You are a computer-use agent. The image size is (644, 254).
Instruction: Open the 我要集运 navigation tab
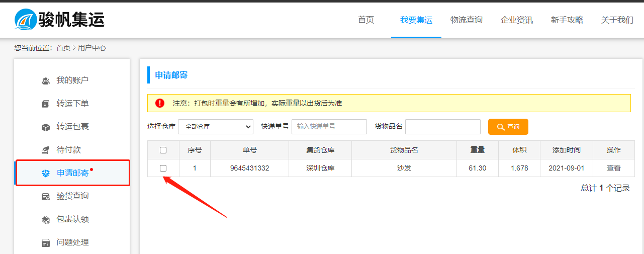pos(416,20)
